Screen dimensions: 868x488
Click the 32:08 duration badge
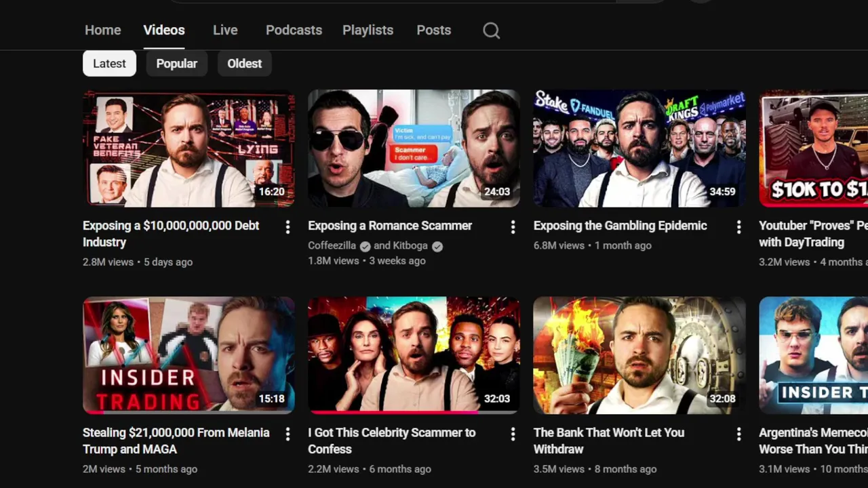tap(722, 399)
